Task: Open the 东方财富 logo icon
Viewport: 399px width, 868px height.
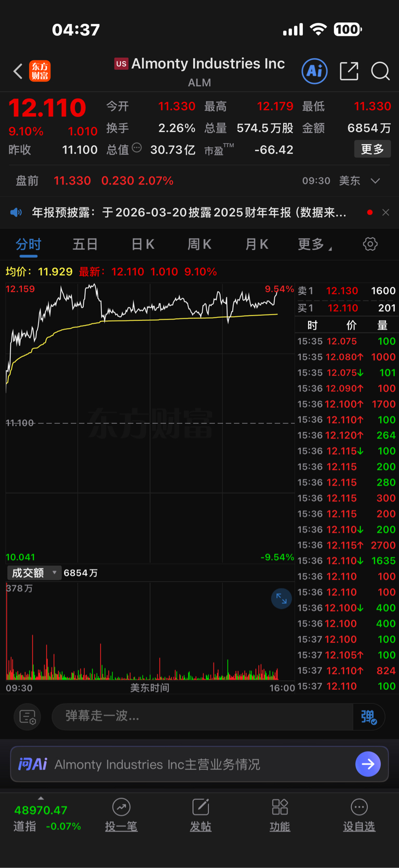Action: coord(40,71)
